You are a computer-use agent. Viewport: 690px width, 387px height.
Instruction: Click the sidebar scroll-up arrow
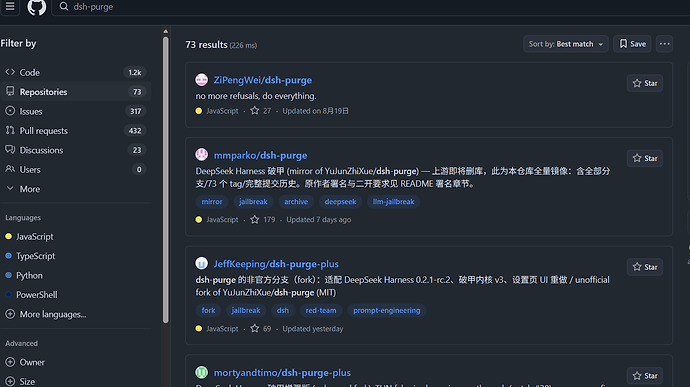165,31
